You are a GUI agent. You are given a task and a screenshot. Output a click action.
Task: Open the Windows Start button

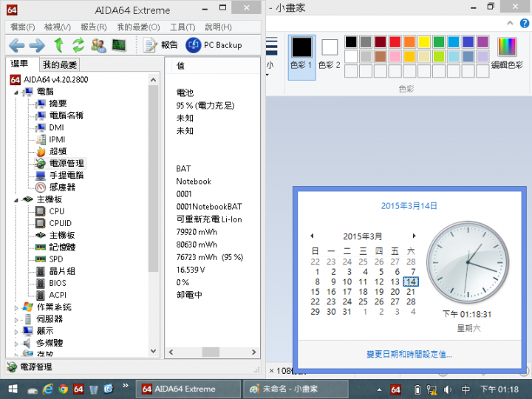13,389
